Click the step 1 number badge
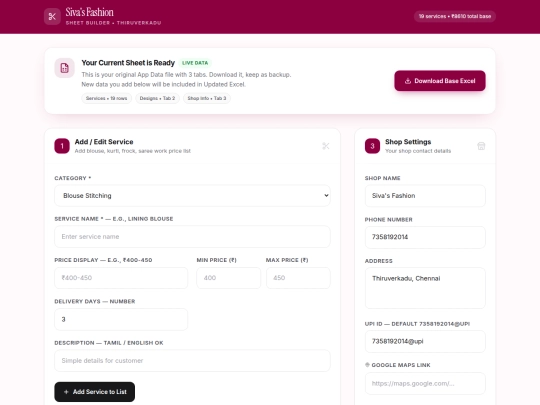The width and height of the screenshot is (540, 405). [62, 146]
